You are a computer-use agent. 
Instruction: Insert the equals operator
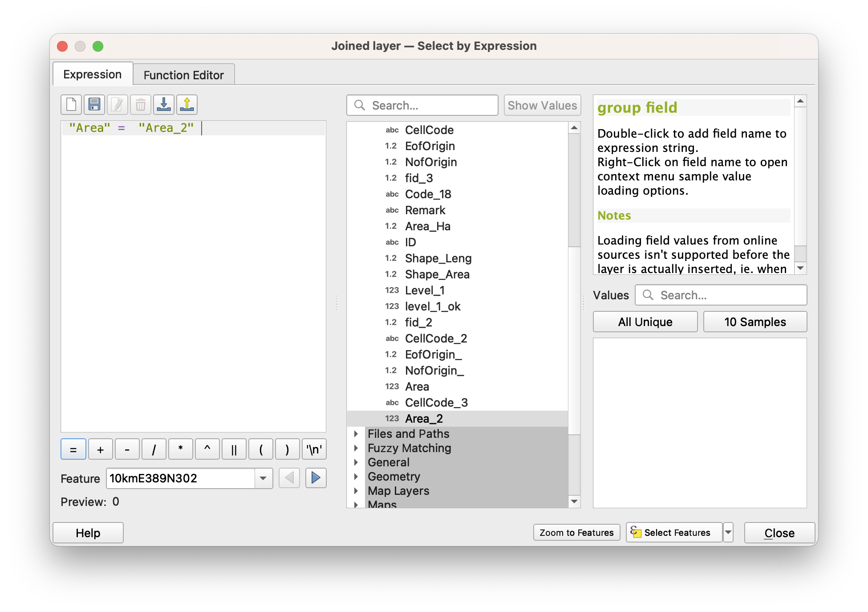(x=73, y=449)
